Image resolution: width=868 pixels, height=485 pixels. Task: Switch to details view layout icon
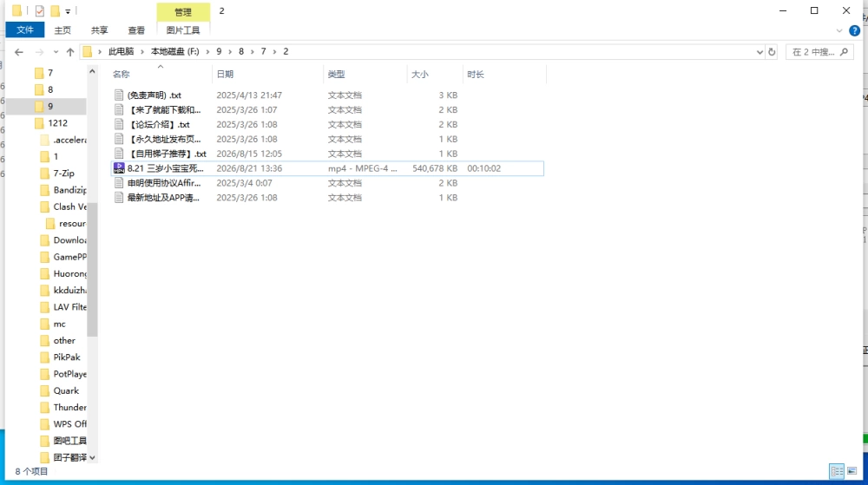837,471
